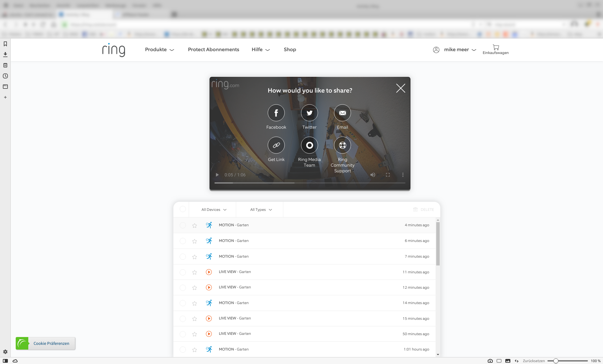The height and width of the screenshot is (364, 603).
Task: Open browser sidebar history clock panel
Action: (5, 76)
